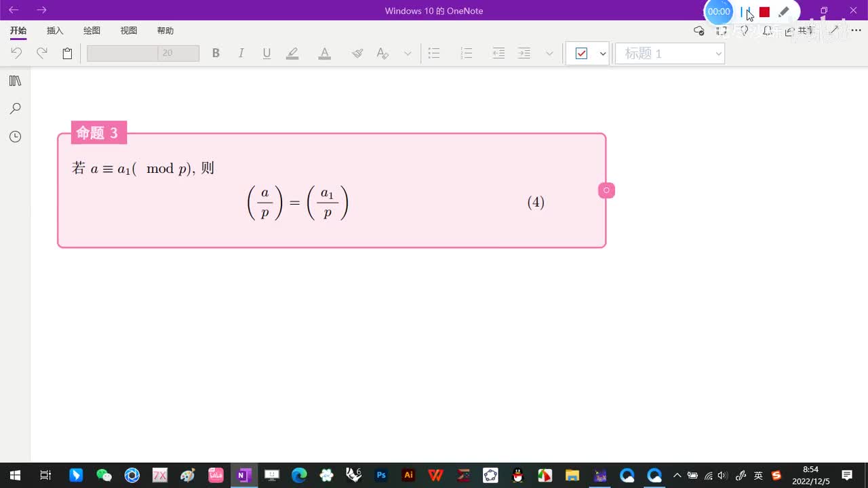Open Microsoft Edge from the taskbar
Viewport: 868px width, 488px height.
[299, 475]
